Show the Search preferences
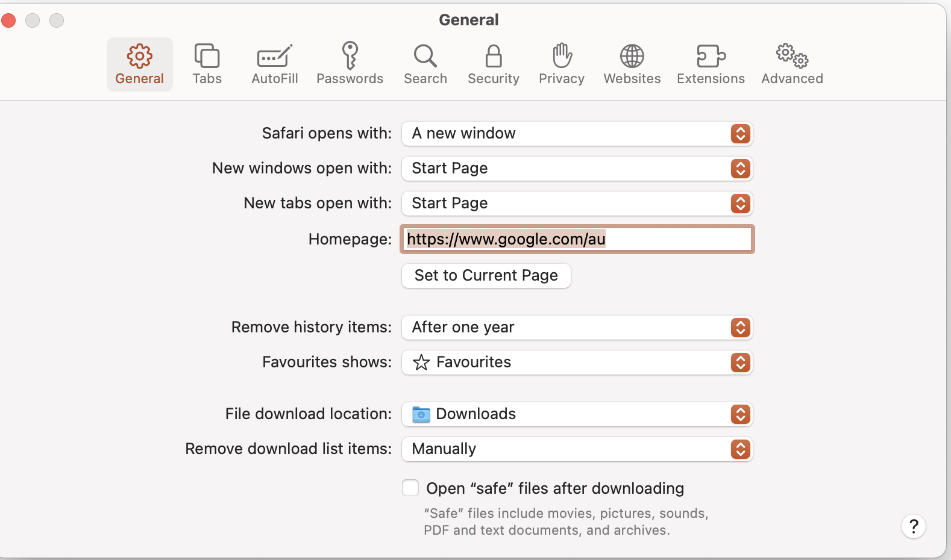 point(425,64)
